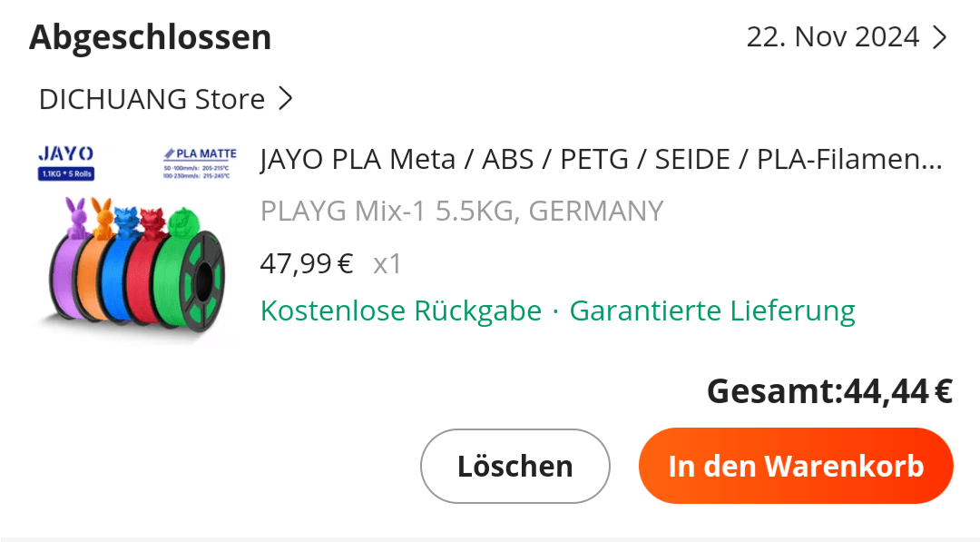Click the Abgeschlossen order status heading

151,37
